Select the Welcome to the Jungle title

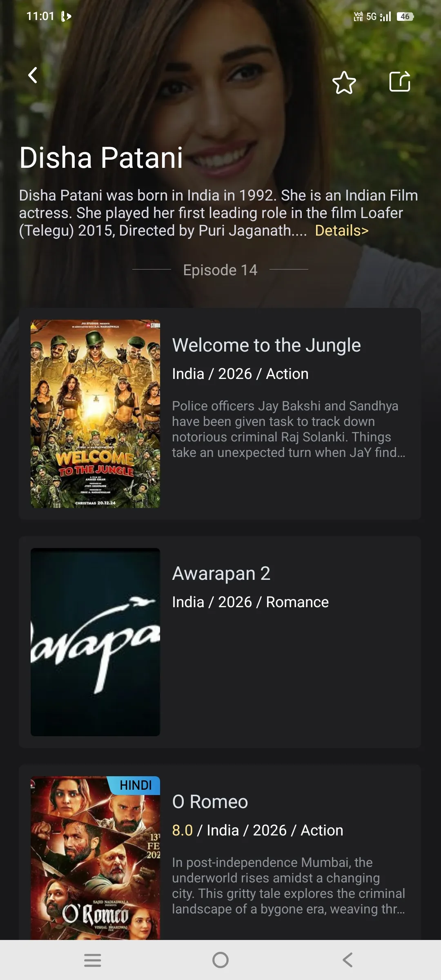click(266, 345)
